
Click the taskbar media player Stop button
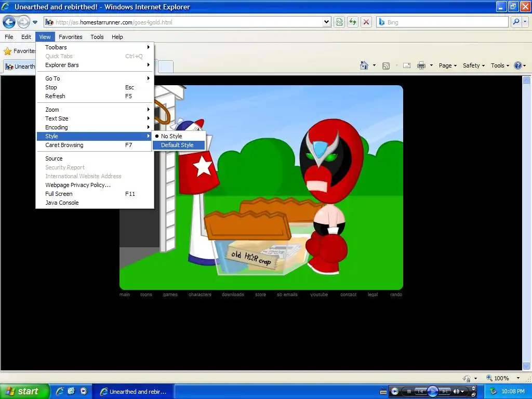(409, 392)
